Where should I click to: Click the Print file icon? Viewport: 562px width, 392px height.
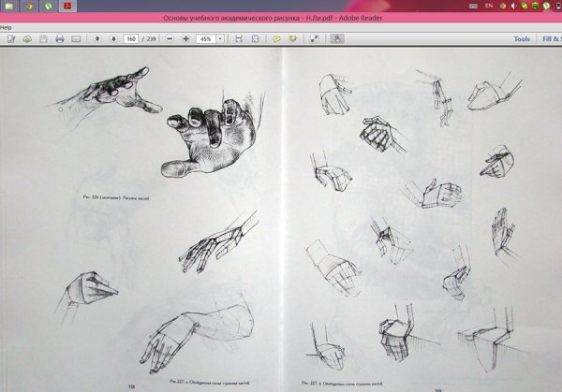coord(59,39)
